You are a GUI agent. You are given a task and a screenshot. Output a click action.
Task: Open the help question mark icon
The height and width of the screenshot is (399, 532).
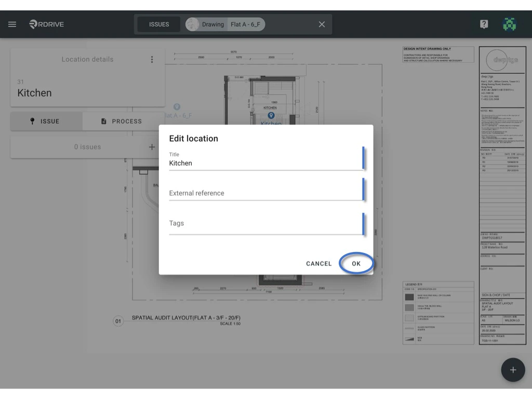coord(484,23)
